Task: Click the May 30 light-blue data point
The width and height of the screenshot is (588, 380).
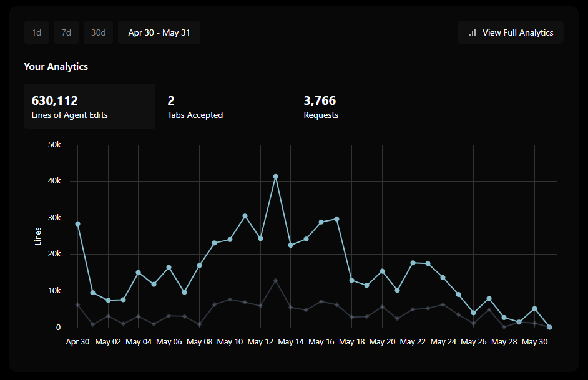Action: (x=535, y=309)
